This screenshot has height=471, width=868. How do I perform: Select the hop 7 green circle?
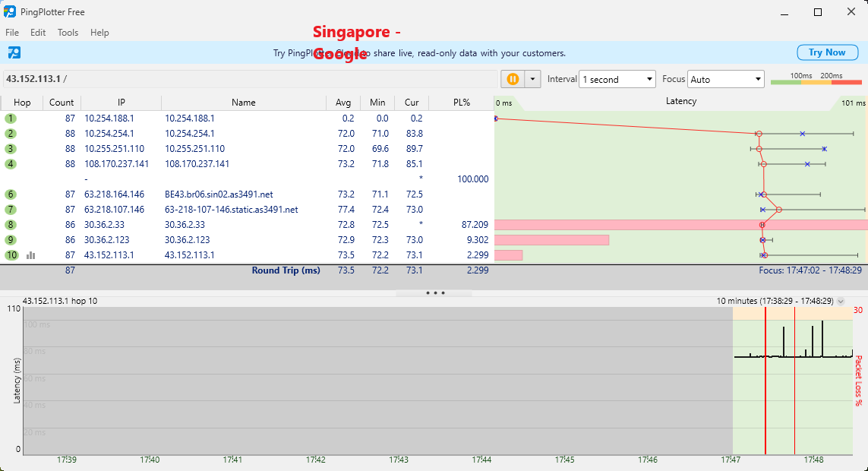pyautogui.click(x=11, y=210)
